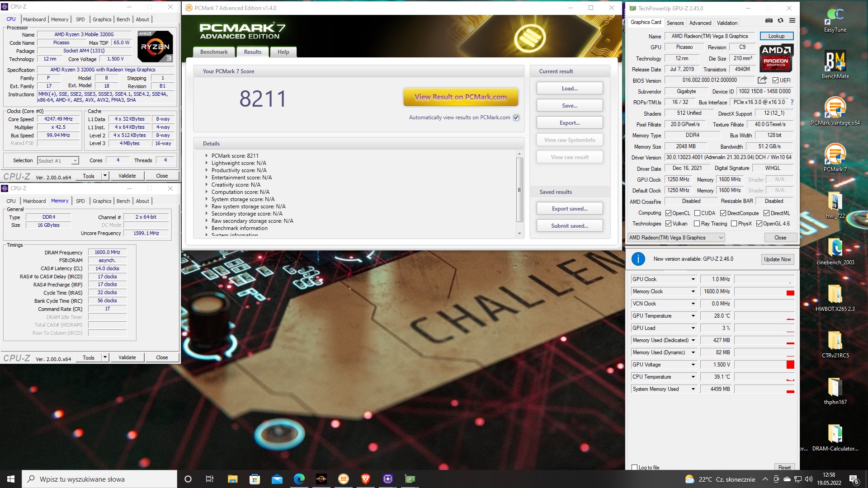The image size is (868, 488).
Task: Expand the Benchmark information row
Action: click(207, 228)
